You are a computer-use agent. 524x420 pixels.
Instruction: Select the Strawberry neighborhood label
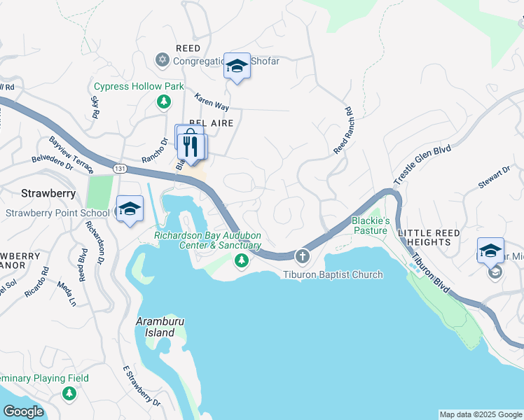(x=48, y=193)
